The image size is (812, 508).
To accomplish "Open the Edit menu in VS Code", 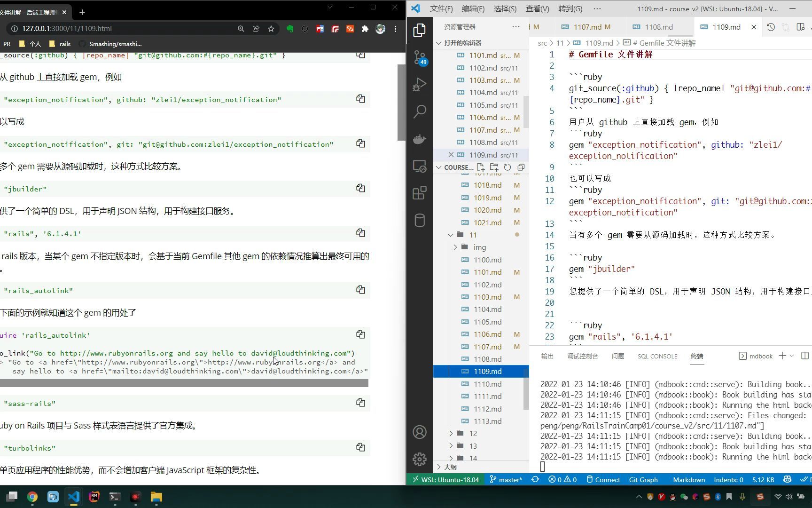I will [x=473, y=9].
